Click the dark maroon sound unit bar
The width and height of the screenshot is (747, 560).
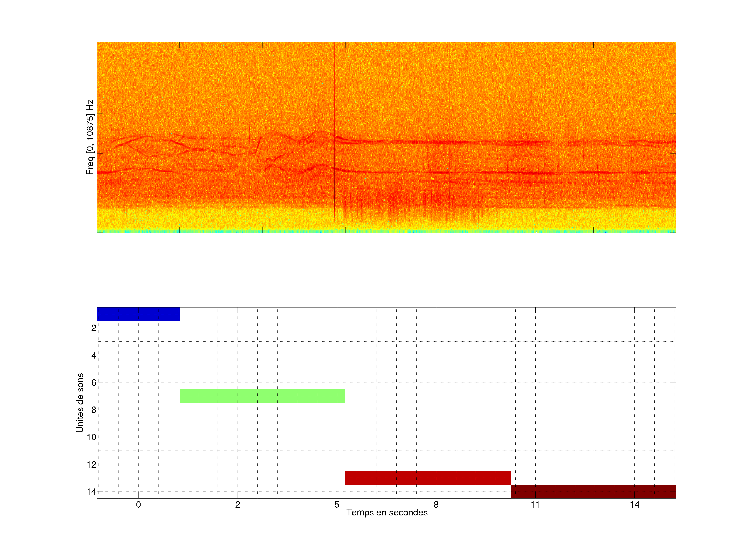pos(593,491)
